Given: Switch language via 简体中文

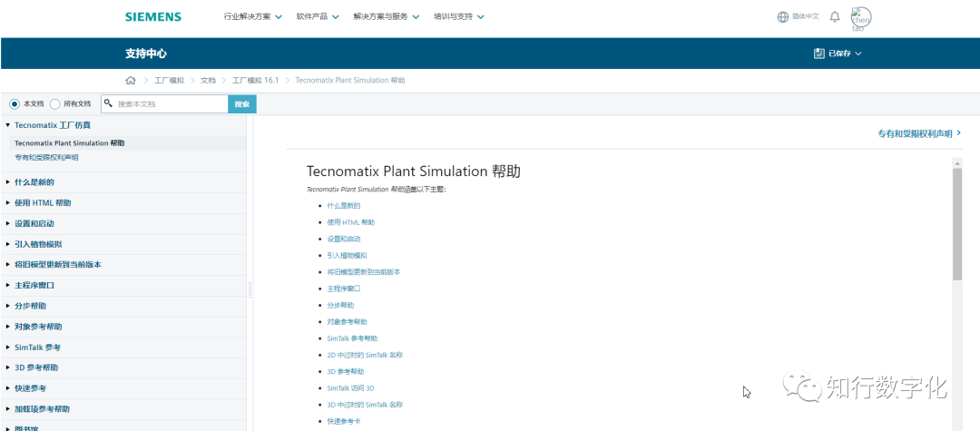Looking at the screenshot, I should (x=805, y=17).
